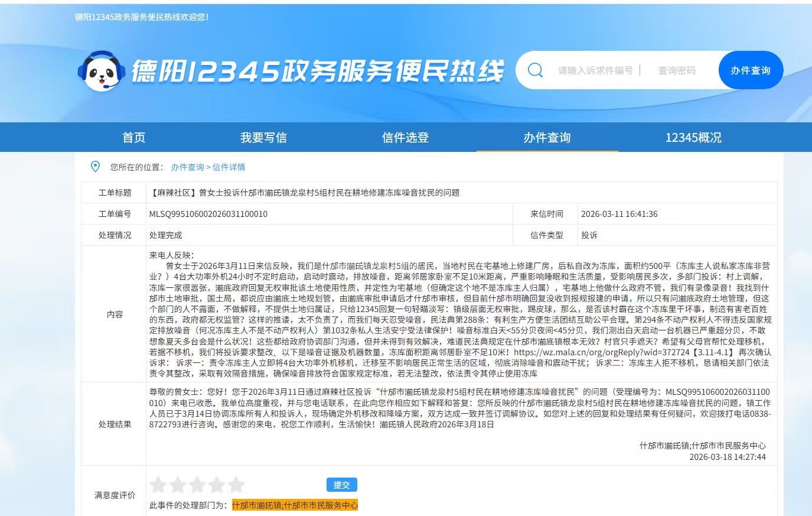Select the second satisfaction star
The image size is (812, 516).
(x=178, y=485)
